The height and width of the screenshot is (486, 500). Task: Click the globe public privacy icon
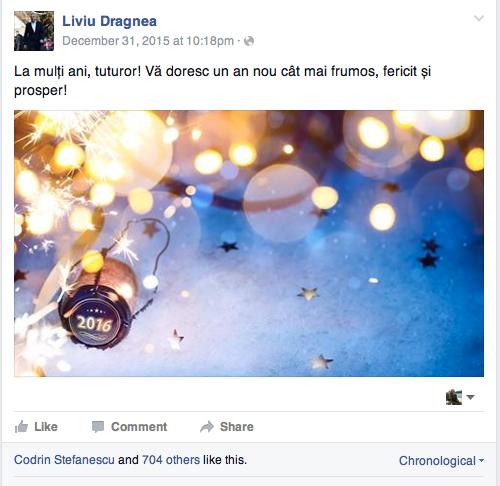click(x=249, y=41)
